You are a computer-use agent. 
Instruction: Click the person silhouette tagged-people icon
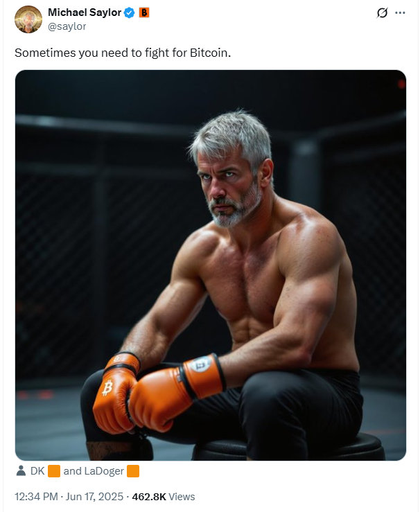(21, 471)
